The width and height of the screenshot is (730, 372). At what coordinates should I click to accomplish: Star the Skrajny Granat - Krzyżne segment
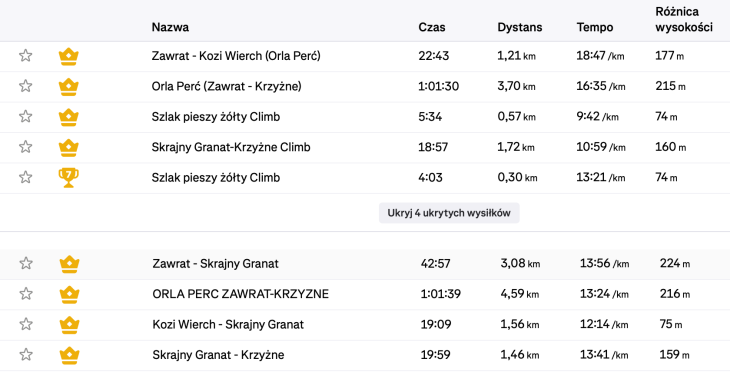(26, 355)
